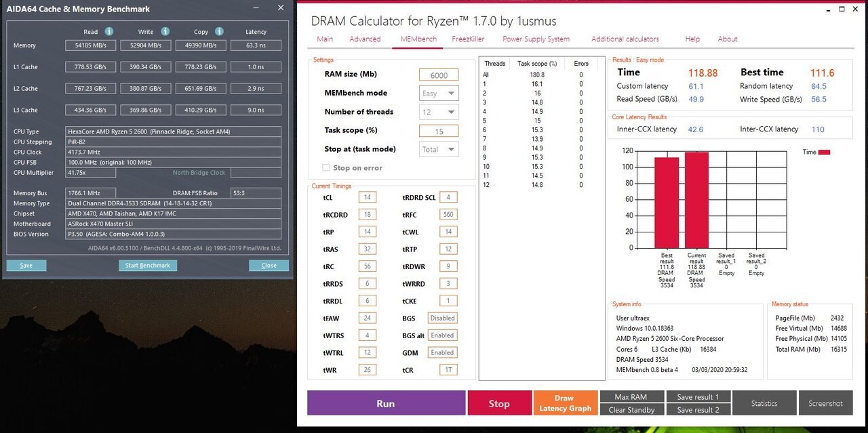Click the info icon next to Write
Image resolution: width=868 pixels, height=433 pixels.
[x=165, y=31]
